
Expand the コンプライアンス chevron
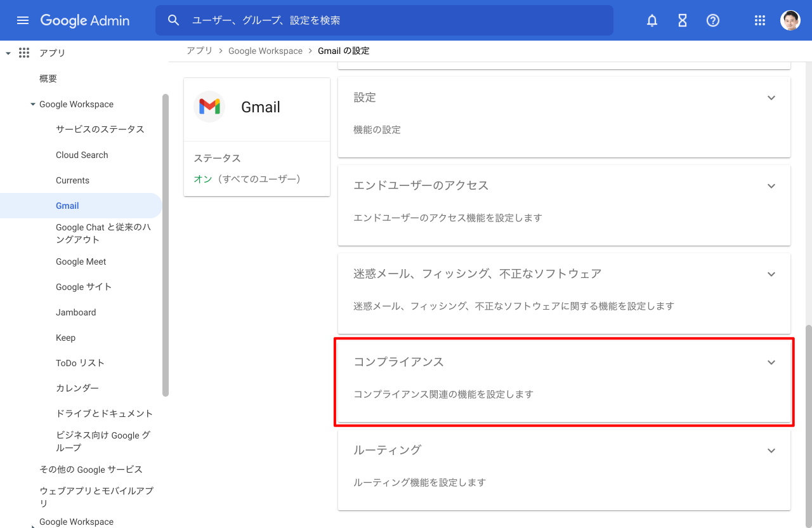click(x=771, y=362)
